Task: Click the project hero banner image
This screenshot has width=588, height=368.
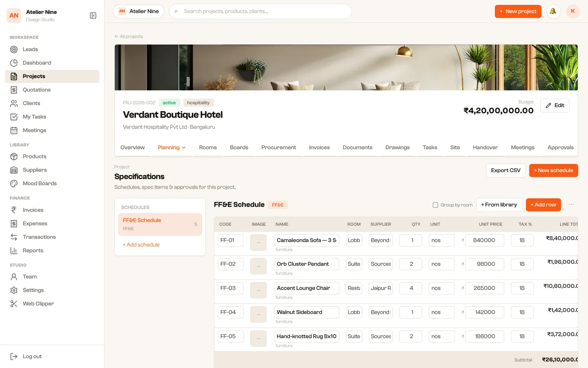Action: [346, 67]
